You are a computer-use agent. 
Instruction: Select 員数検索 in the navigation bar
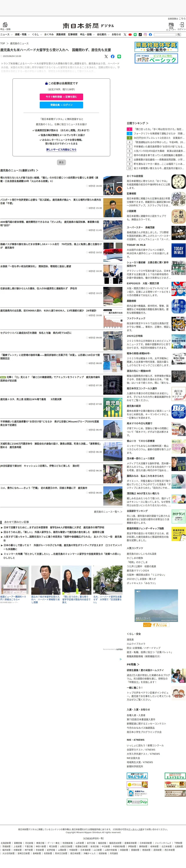point(61,34)
